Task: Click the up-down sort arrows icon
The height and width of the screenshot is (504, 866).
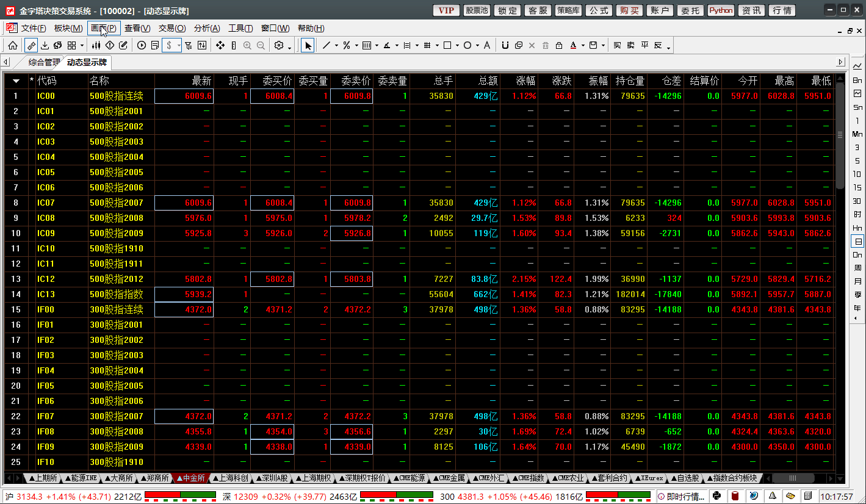Action: tap(202, 45)
